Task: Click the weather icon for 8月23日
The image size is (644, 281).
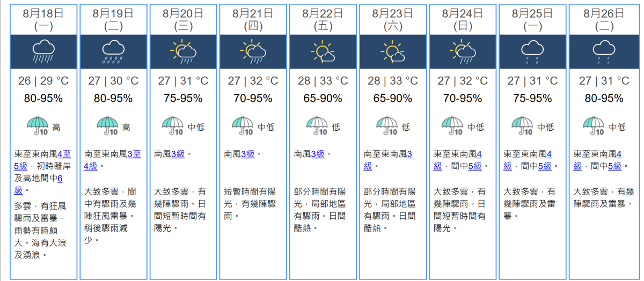Action: [392, 51]
